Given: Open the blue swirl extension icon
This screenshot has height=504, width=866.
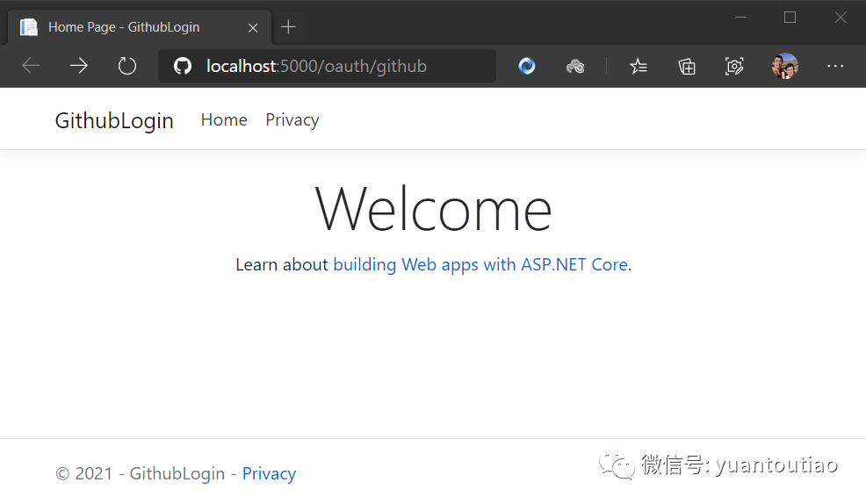Looking at the screenshot, I should point(527,66).
